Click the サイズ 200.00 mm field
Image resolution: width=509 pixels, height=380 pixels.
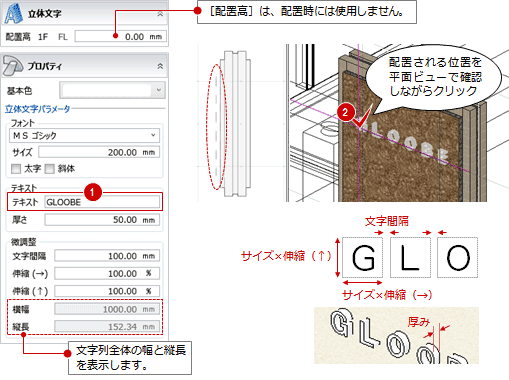point(99,152)
